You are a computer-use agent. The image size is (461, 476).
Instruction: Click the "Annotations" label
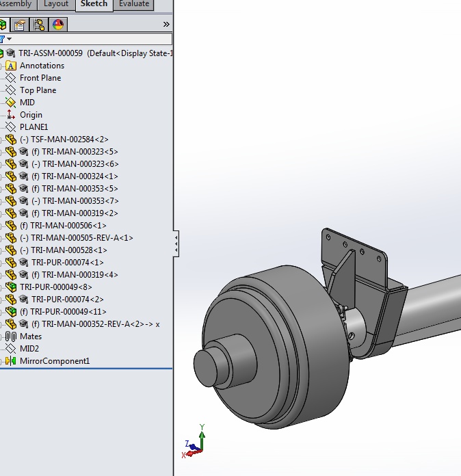(42, 66)
